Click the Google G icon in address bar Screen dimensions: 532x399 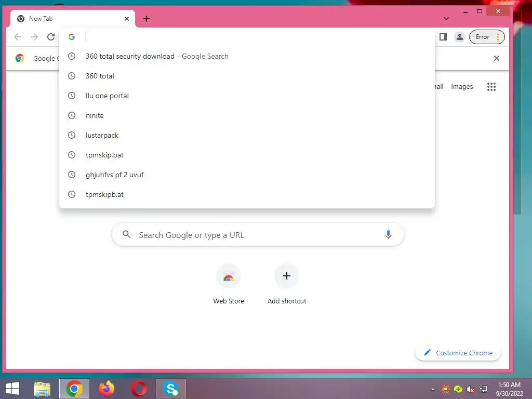[x=72, y=37]
